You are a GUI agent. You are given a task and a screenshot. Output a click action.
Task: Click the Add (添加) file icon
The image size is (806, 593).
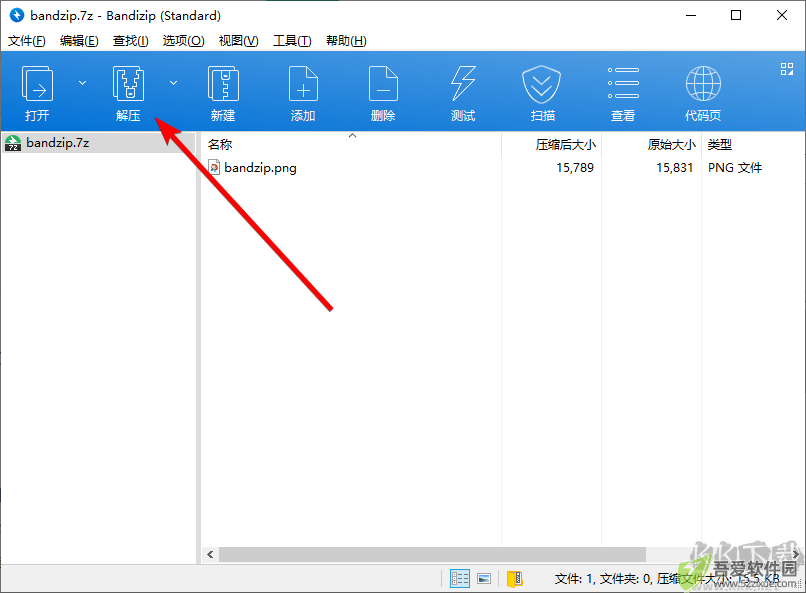pyautogui.click(x=303, y=83)
